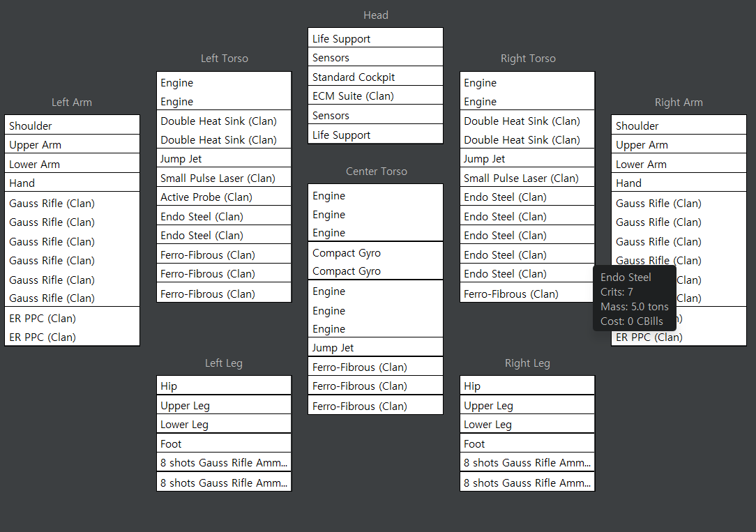Select Small Pulse Laser in Left Torso
Screen dimensions: 756x532
[x=224, y=178]
